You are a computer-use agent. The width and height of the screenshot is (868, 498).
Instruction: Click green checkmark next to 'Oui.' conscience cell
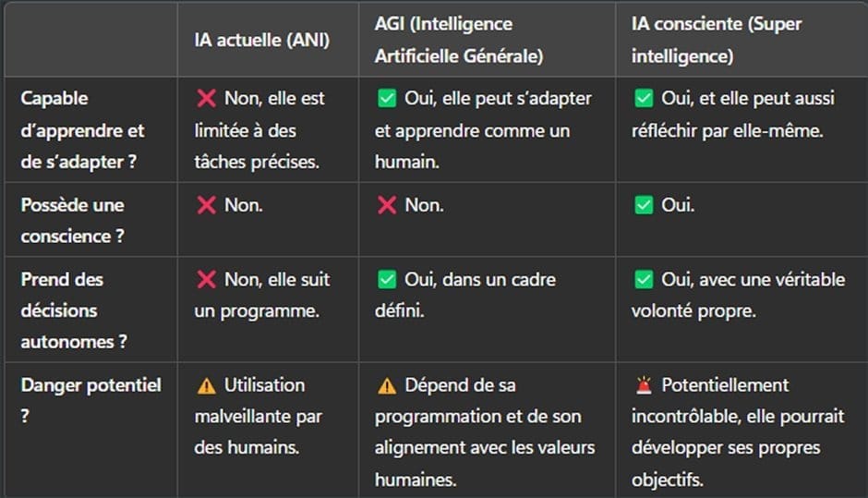pyautogui.click(x=644, y=205)
